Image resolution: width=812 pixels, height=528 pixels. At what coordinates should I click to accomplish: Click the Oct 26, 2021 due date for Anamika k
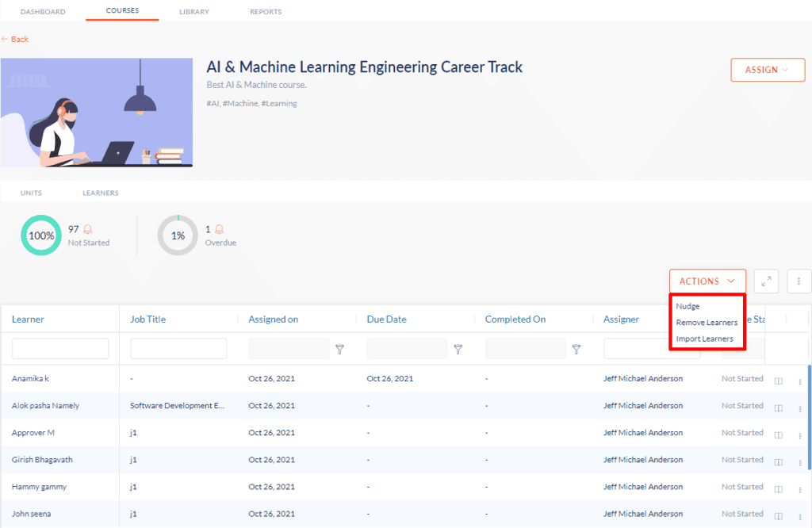tap(390, 378)
